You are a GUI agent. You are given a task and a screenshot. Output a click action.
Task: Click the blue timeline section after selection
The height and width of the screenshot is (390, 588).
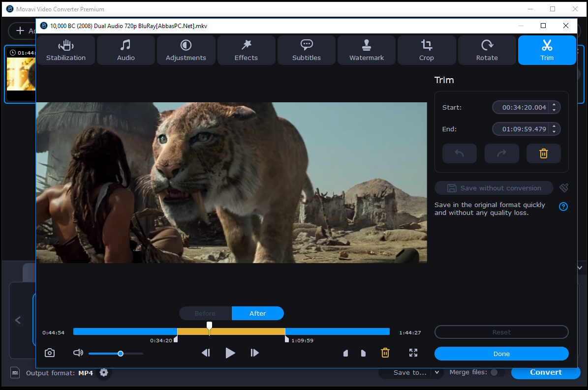337,331
